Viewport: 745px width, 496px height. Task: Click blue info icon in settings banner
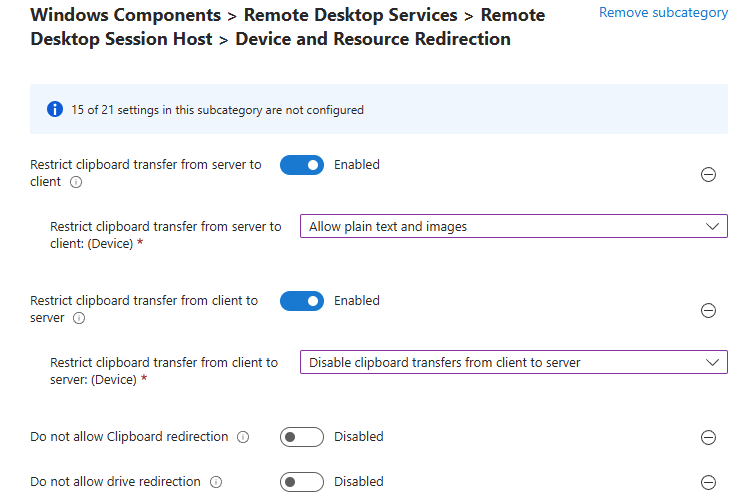55,109
